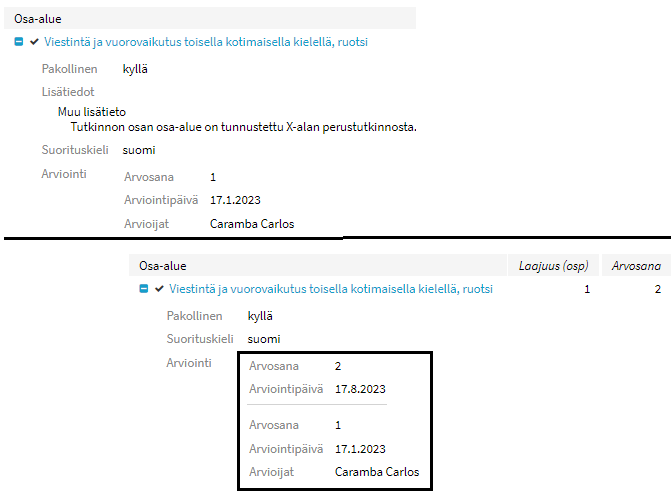Viewport: 671px width, 494px height.
Task: Collapse the Viestintä row showing grade 2
Action: tap(144, 289)
